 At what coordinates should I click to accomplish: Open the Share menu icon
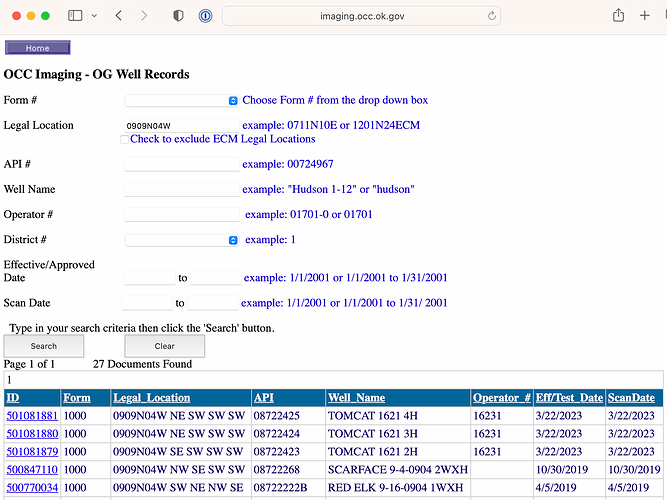coord(618,15)
